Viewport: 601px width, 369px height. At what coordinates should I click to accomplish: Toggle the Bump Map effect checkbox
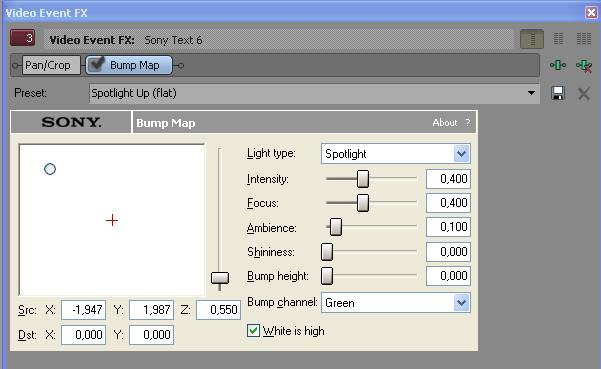coord(96,64)
